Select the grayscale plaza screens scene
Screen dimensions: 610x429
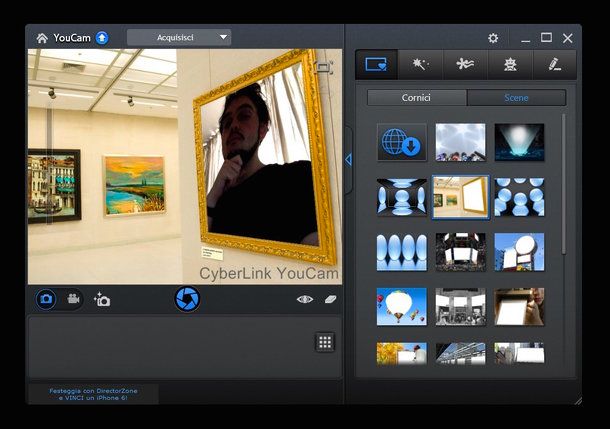[461, 307]
